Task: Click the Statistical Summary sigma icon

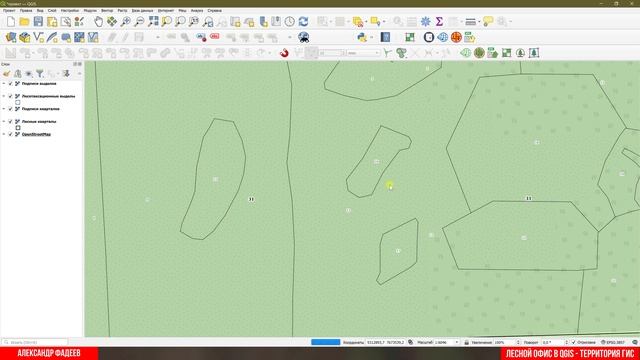Action: pos(439,22)
